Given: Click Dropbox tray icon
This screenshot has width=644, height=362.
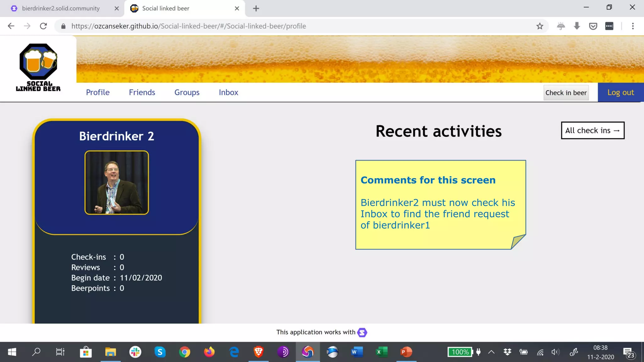Looking at the screenshot, I should [x=507, y=352].
